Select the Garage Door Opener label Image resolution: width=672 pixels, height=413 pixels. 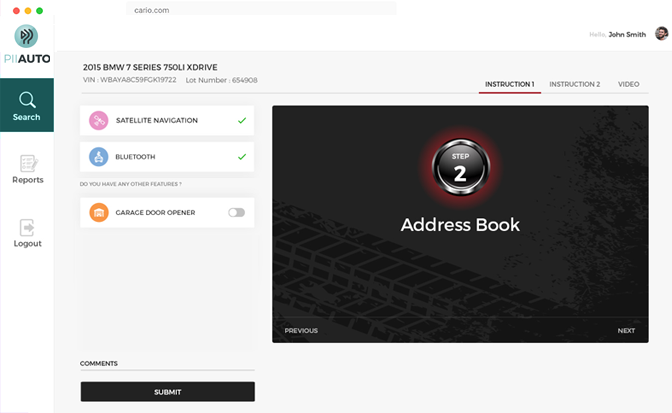click(155, 212)
